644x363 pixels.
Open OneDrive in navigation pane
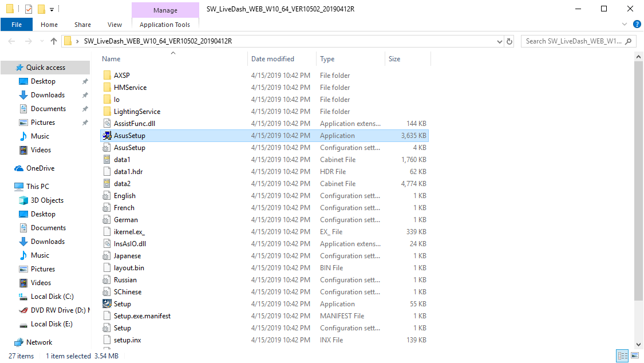pos(40,168)
